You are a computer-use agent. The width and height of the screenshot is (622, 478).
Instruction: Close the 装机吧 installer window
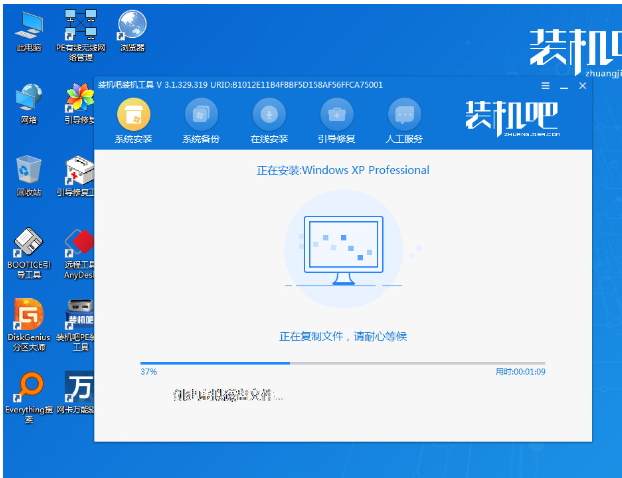(583, 86)
